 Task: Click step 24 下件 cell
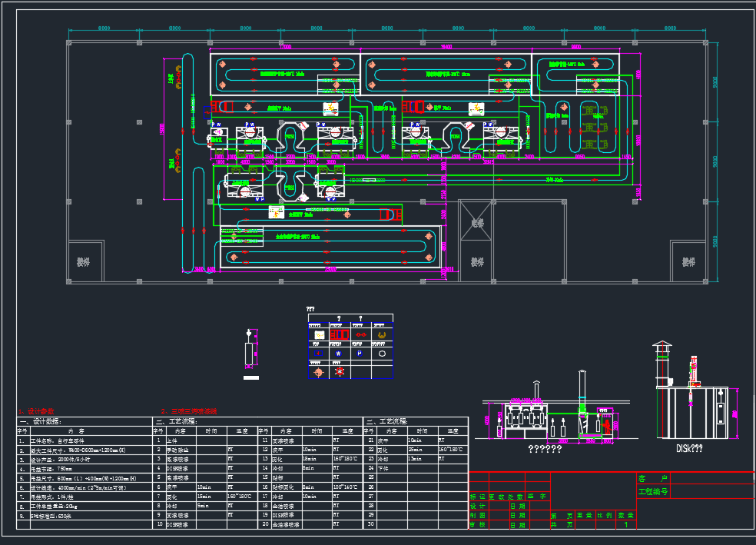392,468
